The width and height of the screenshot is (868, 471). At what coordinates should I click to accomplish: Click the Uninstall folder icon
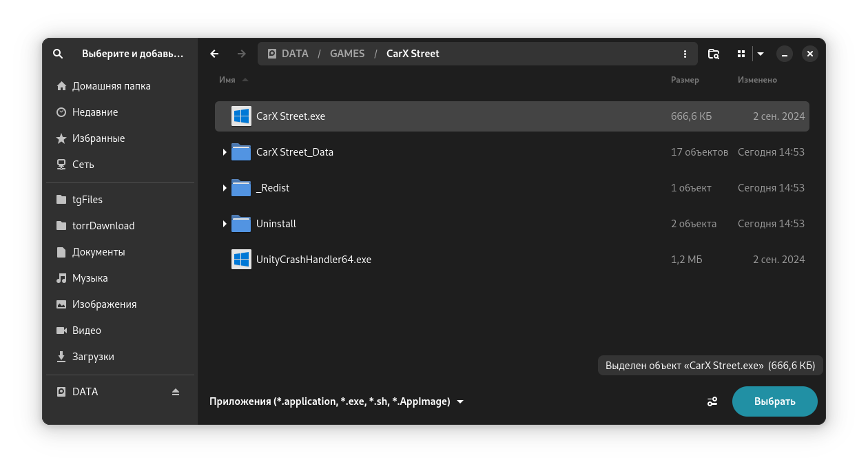tap(241, 224)
